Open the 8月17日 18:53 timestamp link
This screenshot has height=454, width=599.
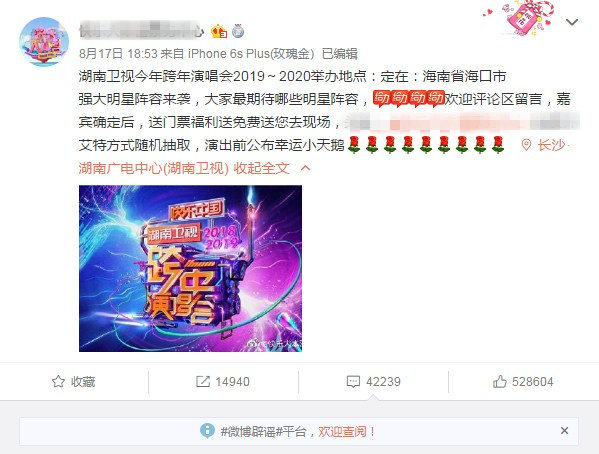click(x=118, y=54)
